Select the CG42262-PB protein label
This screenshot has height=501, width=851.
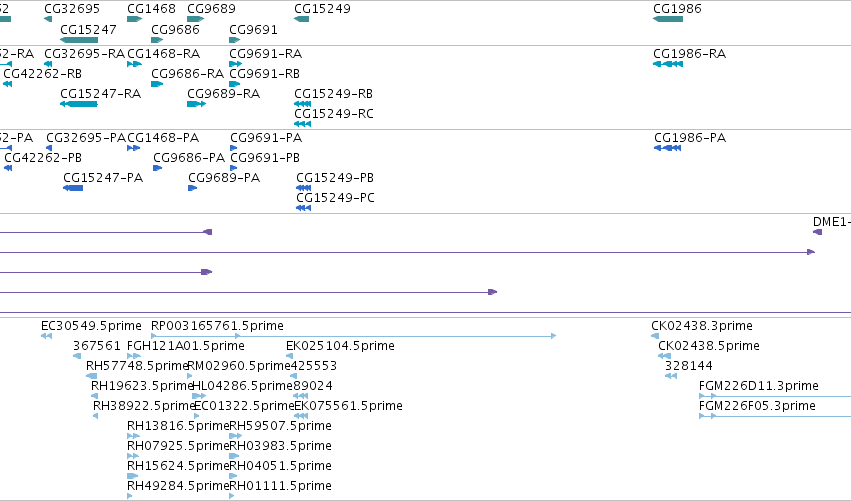click(43, 158)
